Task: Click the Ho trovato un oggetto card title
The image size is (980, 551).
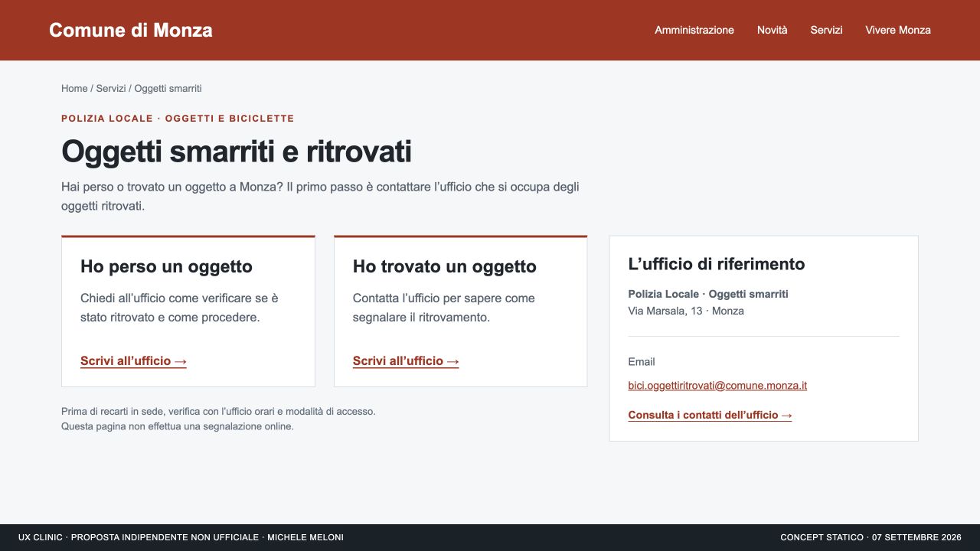Action: click(445, 266)
